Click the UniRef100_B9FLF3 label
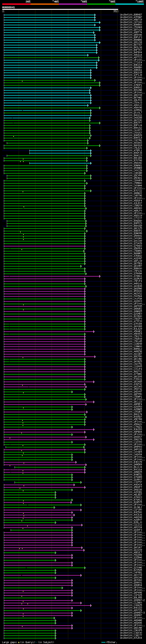Screen dimensions: 146x644 [131, 37]
